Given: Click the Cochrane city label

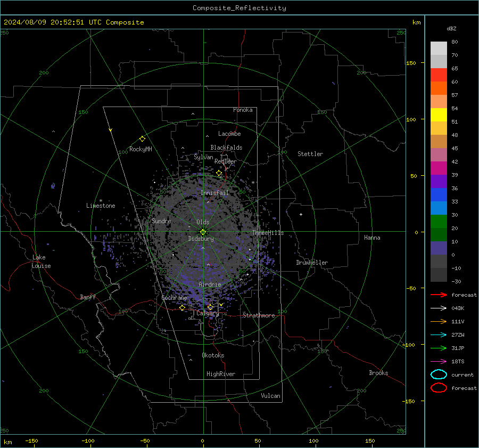Looking at the screenshot, I should (x=174, y=298).
